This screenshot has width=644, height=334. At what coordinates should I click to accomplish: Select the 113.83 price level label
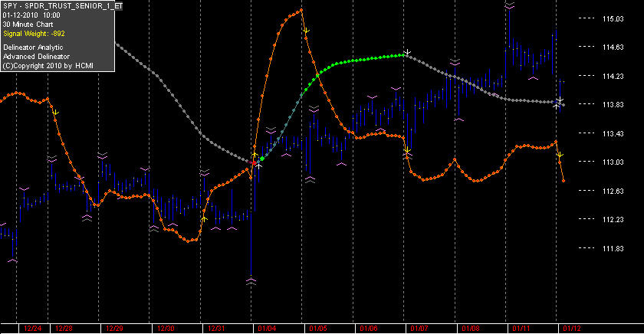coord(613,105)
